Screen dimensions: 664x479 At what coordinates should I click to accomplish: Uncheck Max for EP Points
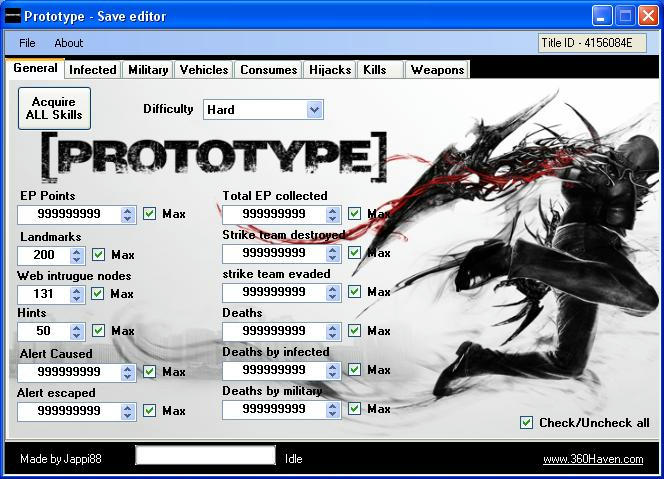click(150, 214)
